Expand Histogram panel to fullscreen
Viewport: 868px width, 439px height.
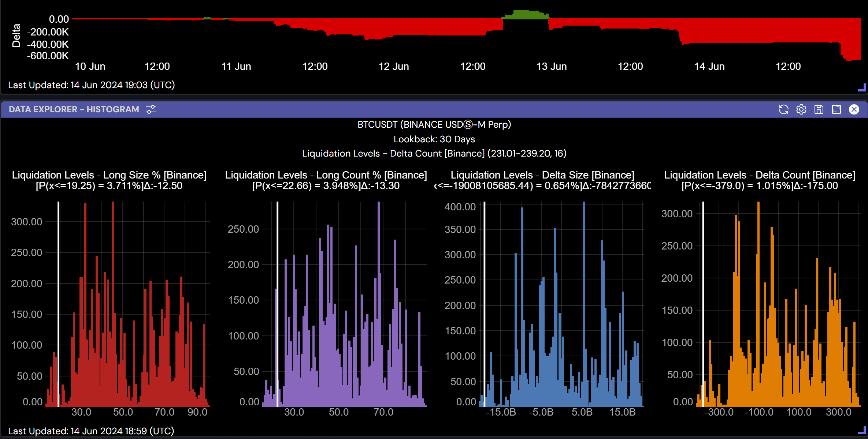tap(836, 109)
